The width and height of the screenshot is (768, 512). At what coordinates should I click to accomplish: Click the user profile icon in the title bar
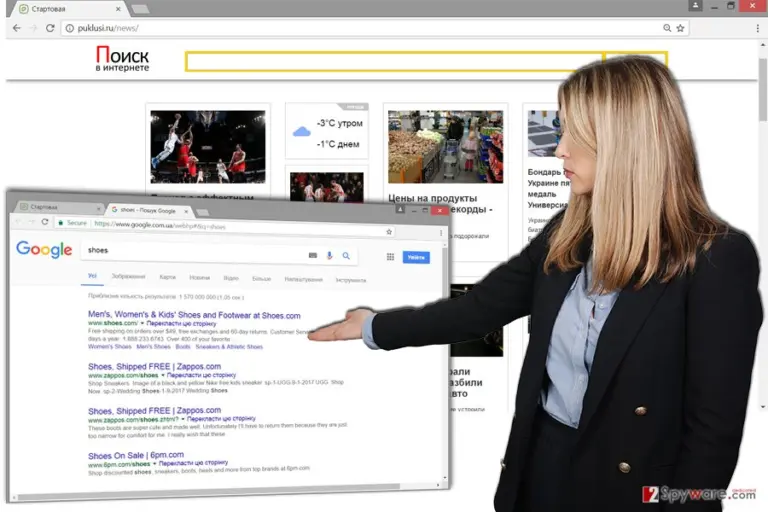695,5
